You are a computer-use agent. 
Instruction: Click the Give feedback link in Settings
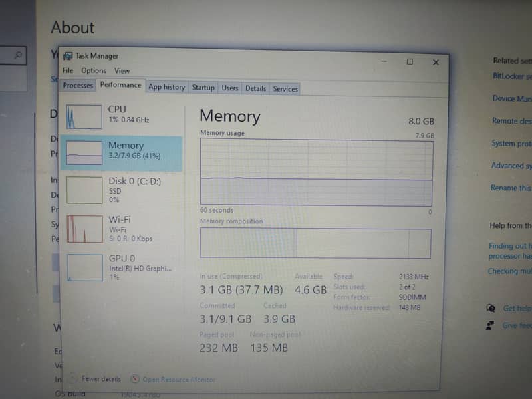[x=517, y=325]
